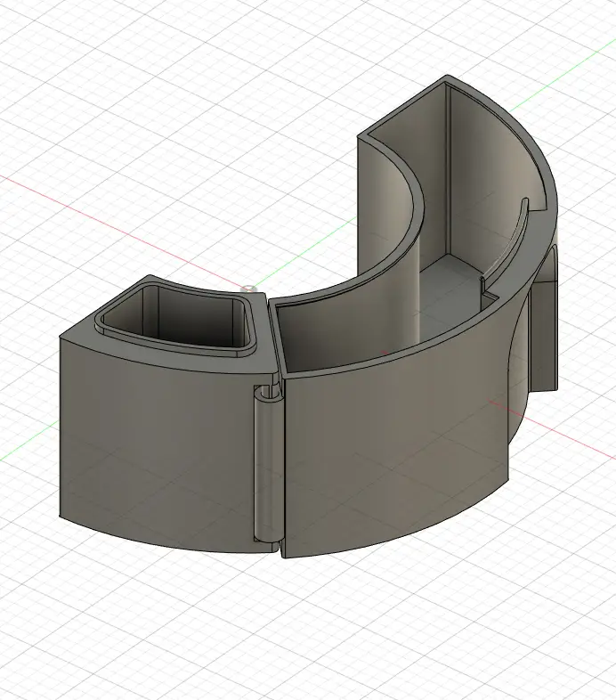Select the hinge pin joining the two bodies
Viewport: 616px width, 700px height.
coord(265,463)
